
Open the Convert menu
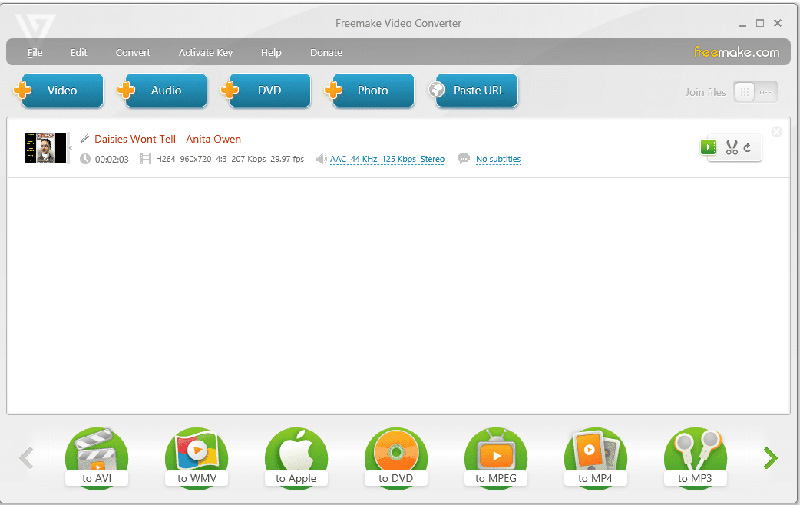[x=133, y=53]
